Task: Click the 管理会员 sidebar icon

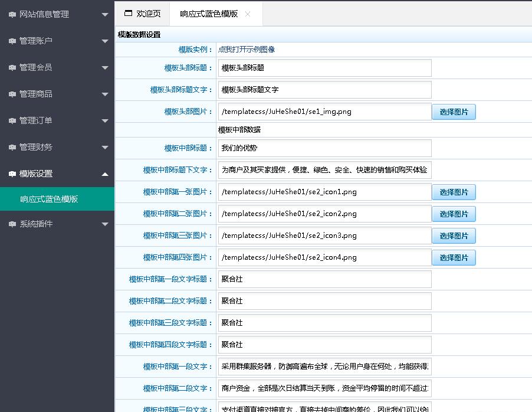Action: coord(12,67)
